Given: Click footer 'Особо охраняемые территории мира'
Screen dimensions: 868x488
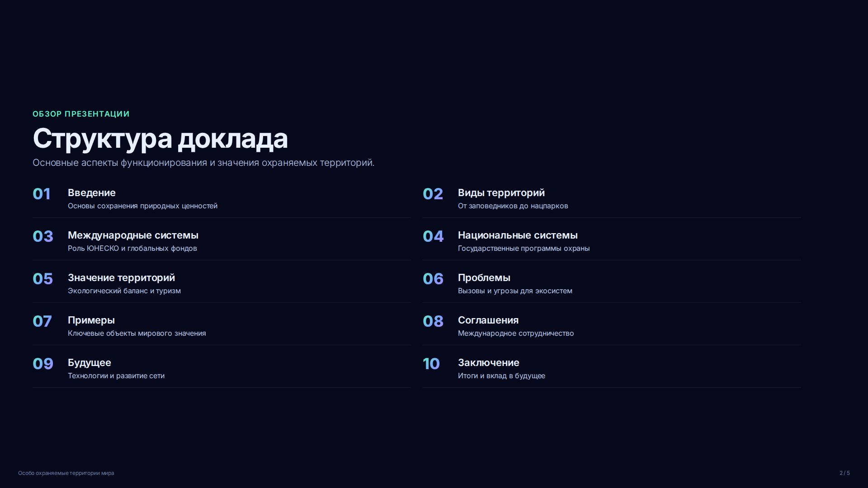Looking at the screenshot, I should pyautogui.click(x=66, y=473).
